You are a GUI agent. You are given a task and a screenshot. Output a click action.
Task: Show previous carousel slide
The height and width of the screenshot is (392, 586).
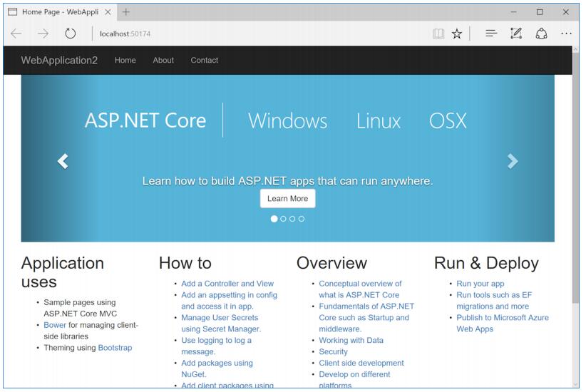[x=63, y=162]
